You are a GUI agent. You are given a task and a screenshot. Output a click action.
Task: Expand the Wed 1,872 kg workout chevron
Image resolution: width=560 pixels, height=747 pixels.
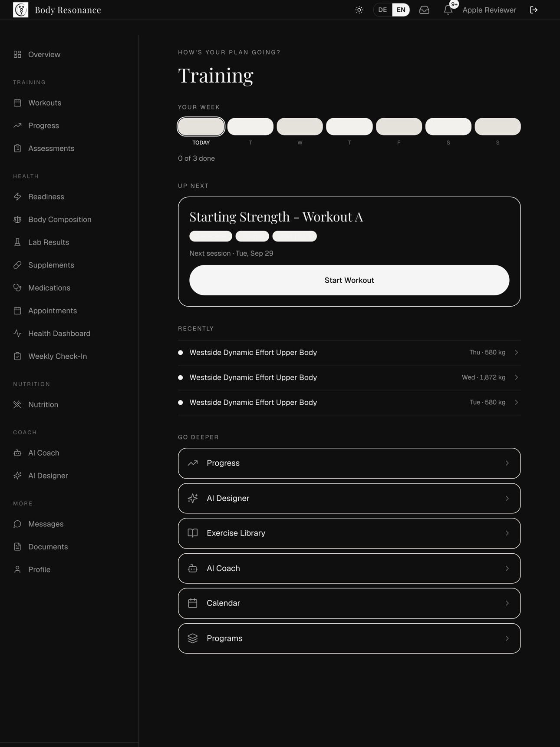coord(517,377)
